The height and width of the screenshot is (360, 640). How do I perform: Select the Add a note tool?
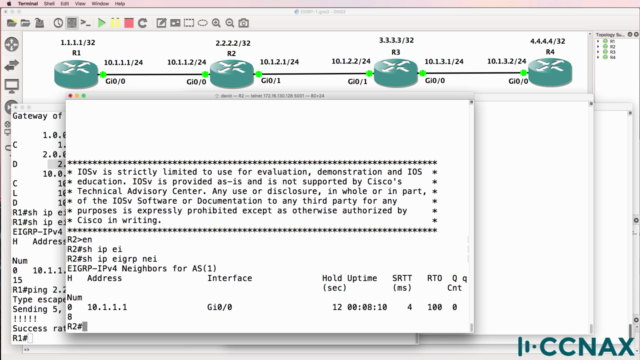click(x=161, y=23)
